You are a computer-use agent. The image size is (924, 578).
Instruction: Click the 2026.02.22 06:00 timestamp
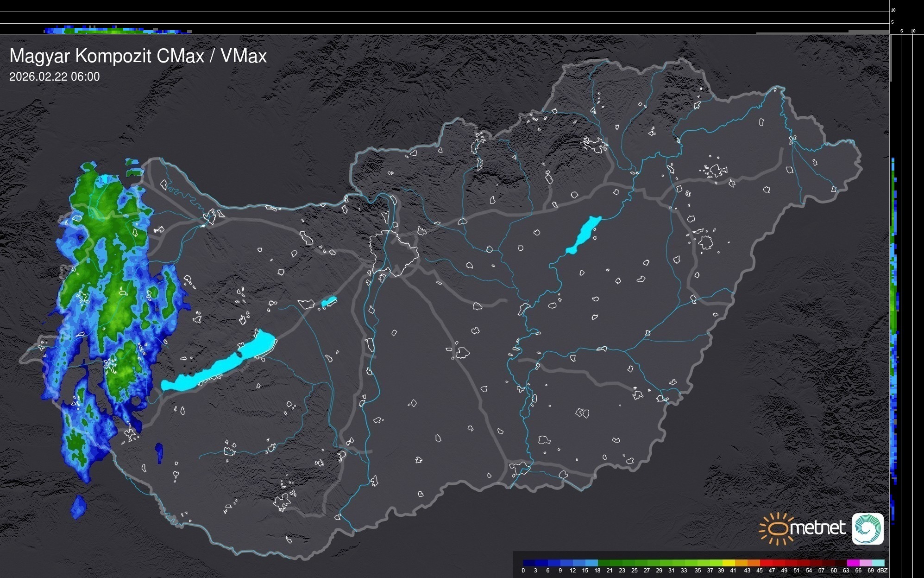(x=54, y=77)
